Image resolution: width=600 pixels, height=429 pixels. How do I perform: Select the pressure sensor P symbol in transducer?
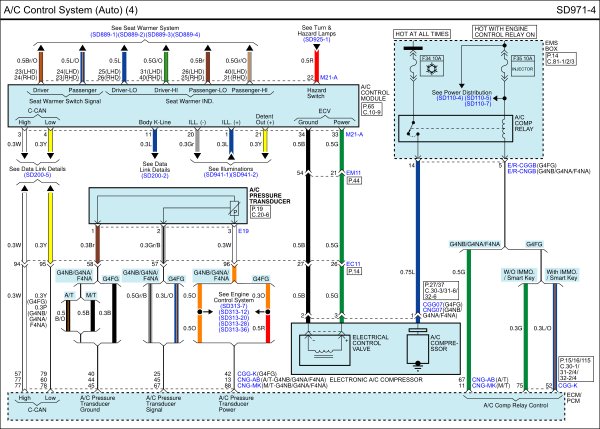[235, 209]
